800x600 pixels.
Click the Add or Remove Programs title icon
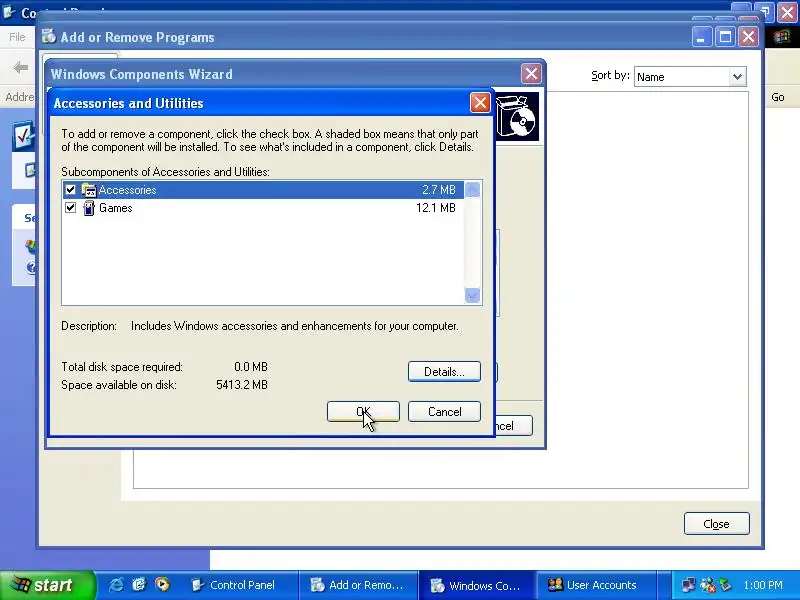point(49,37)
